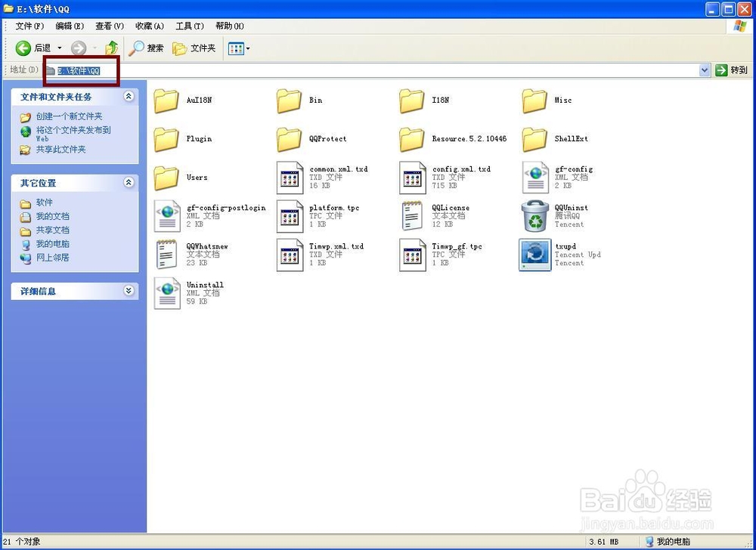Open the 编辑(E) menu
756x550 pixels.
tap(70, 26)
